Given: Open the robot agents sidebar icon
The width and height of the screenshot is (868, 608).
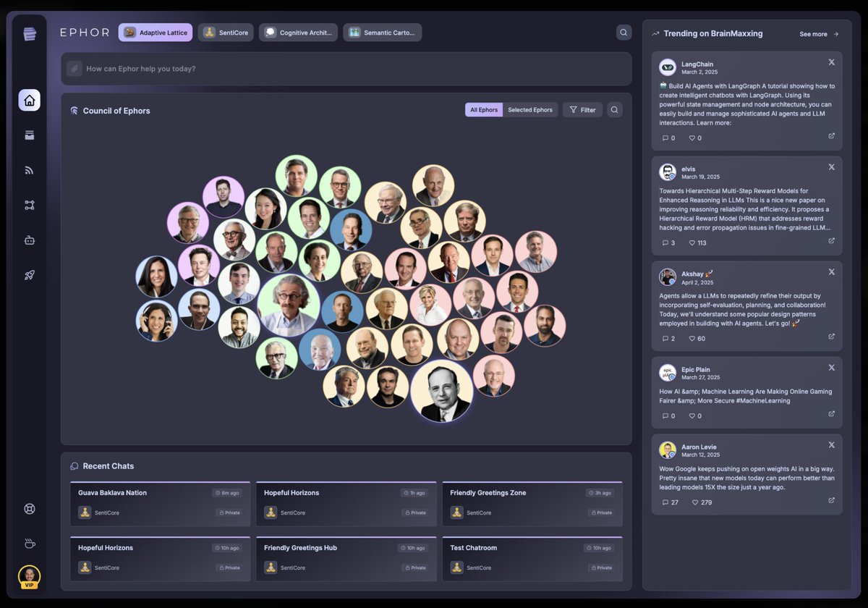Looking at the screenshot, I should 30,240.
